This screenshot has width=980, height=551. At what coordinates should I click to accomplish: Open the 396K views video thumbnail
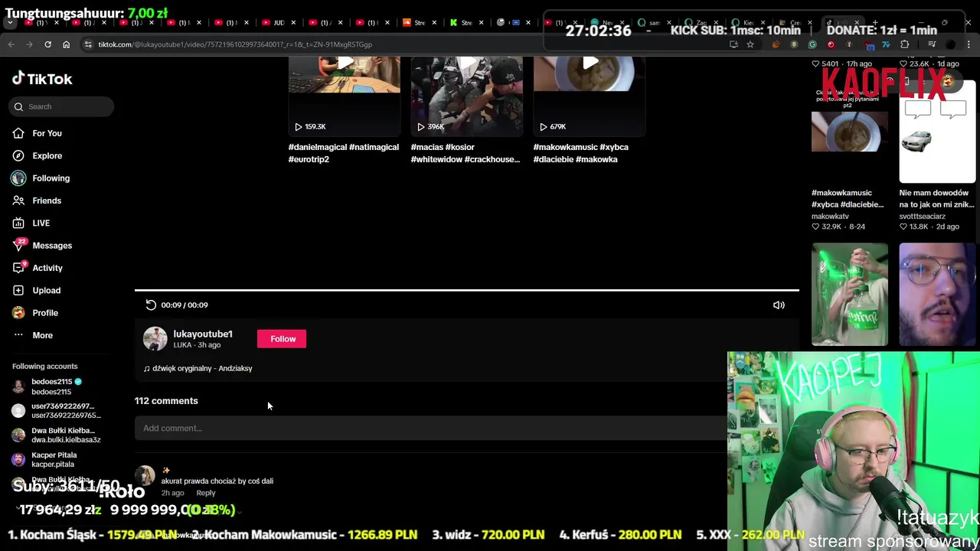[x=466, y=96]
